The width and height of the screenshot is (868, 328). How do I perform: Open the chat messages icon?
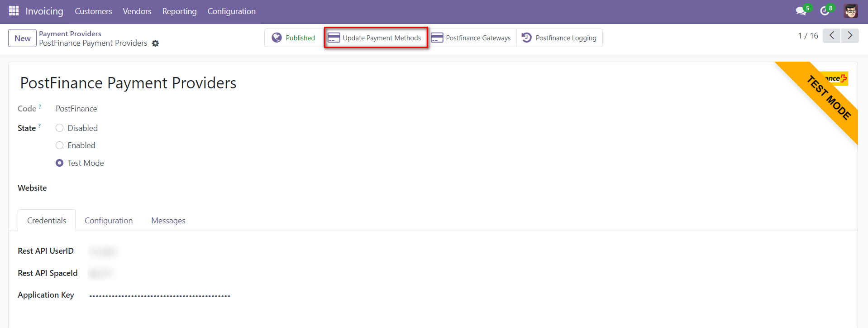[801, 11]
